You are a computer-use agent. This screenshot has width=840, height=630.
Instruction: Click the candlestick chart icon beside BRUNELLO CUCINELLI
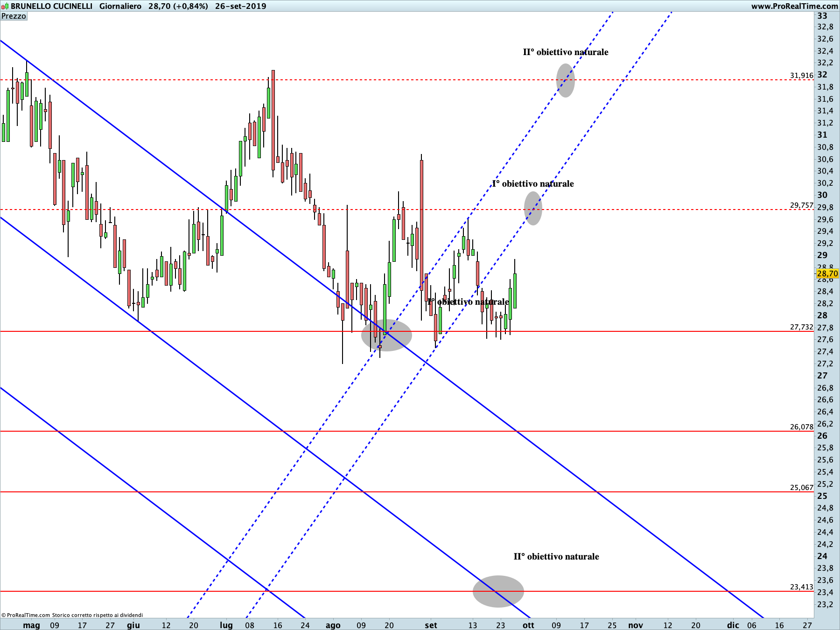pos(5,6)
